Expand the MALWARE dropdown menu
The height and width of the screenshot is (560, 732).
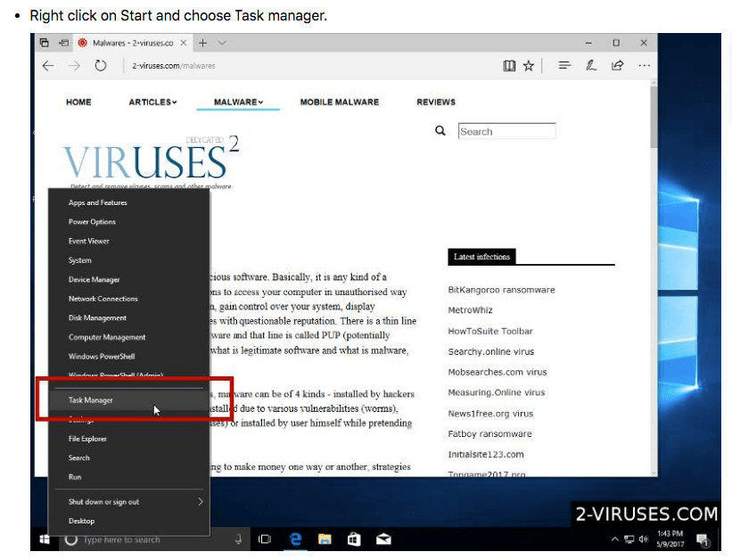coord(238,102)
